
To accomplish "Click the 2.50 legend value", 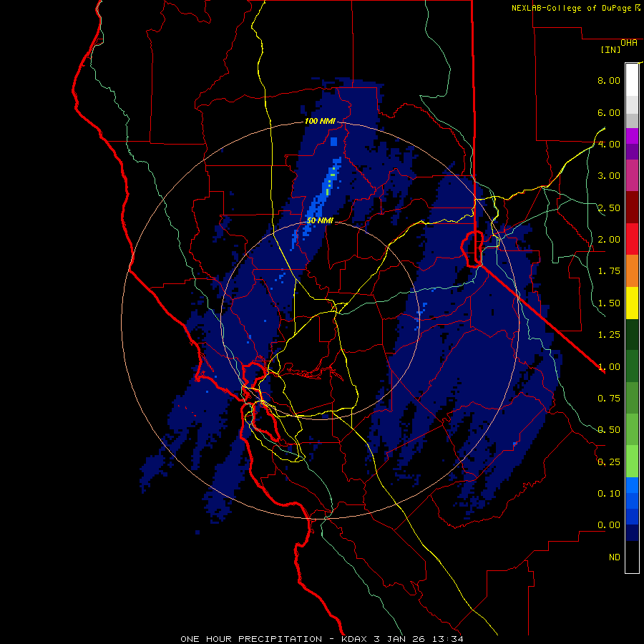I will click(x=609, y=208).
